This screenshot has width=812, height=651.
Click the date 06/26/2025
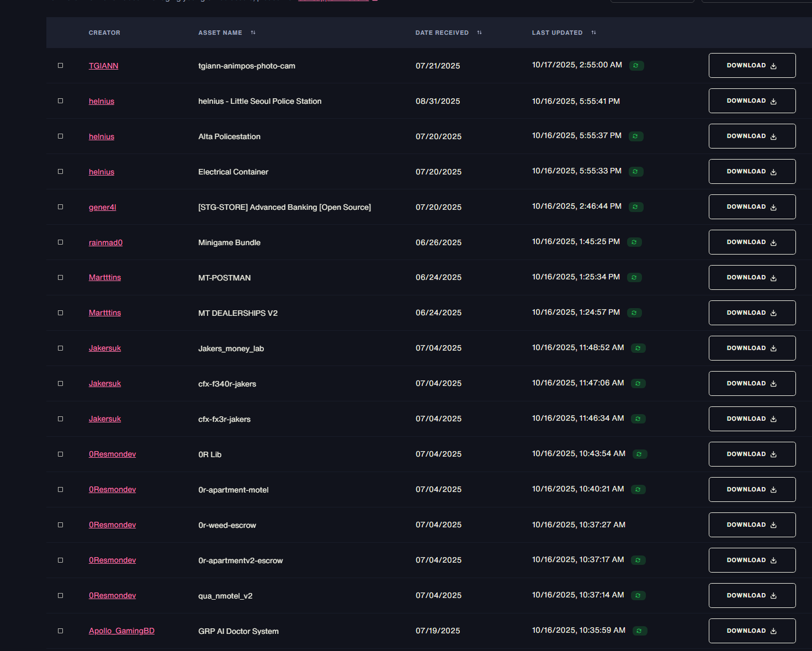tap(438, 242)
